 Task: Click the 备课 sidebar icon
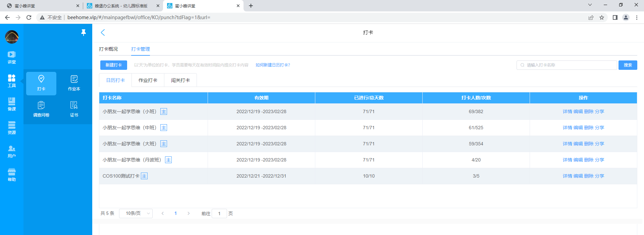[x=12, y=104]
